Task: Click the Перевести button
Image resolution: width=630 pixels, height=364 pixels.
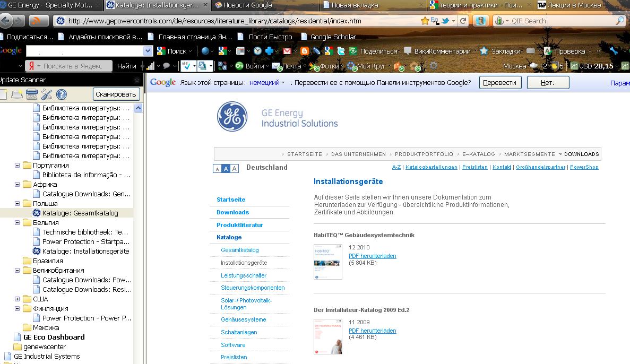Action: (x=500, y=83)
